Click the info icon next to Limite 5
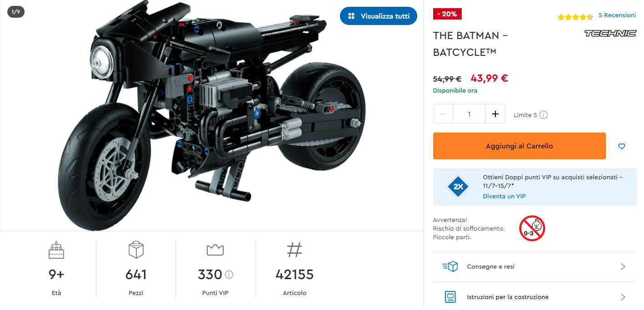644x310 pixels. [x=544, y=115]
